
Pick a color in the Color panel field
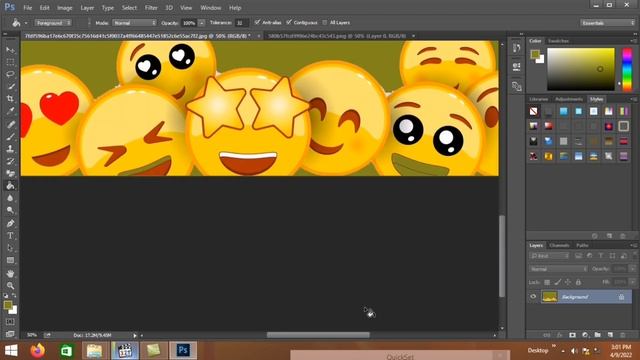pyautogui.click(x=581, y=69)
